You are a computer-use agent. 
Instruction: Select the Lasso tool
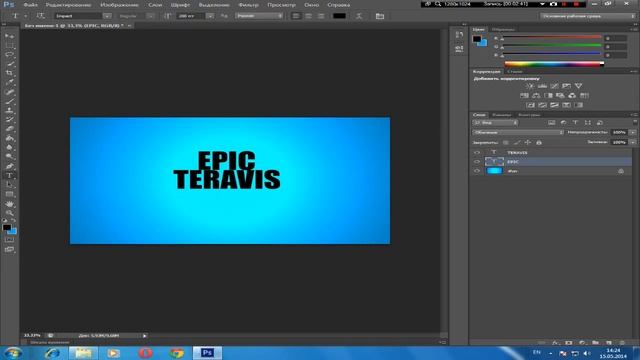[9, 54]
